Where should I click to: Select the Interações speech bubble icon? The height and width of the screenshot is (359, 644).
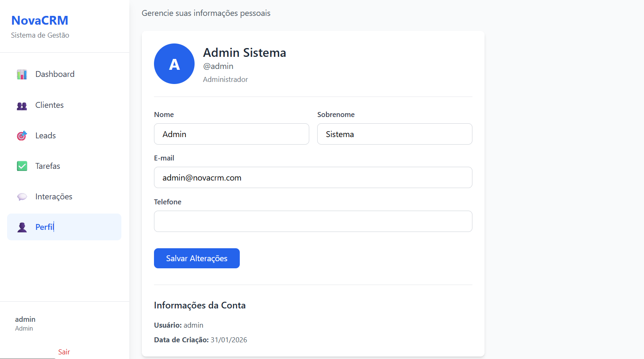[22, 196]
